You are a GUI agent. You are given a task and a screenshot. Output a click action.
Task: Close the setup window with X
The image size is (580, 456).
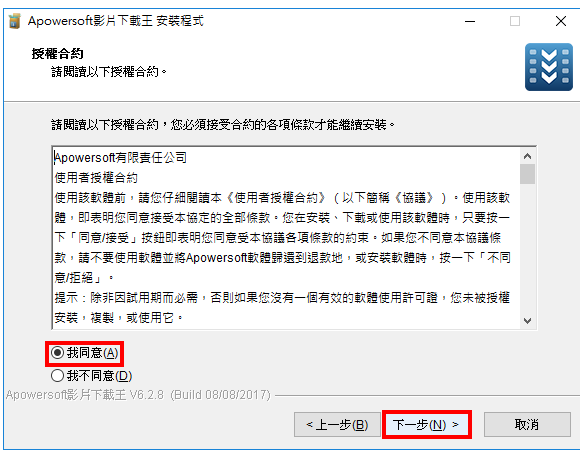561,21
